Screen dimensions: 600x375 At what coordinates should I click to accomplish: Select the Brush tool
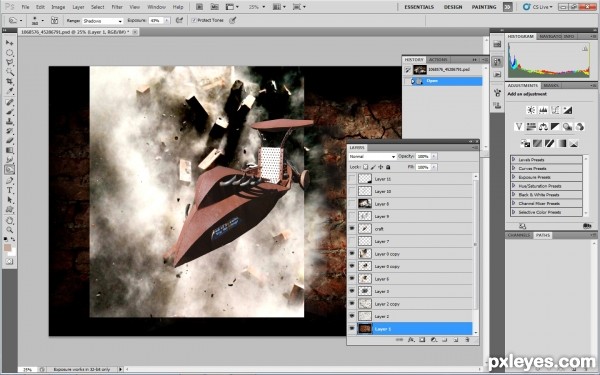10,112
